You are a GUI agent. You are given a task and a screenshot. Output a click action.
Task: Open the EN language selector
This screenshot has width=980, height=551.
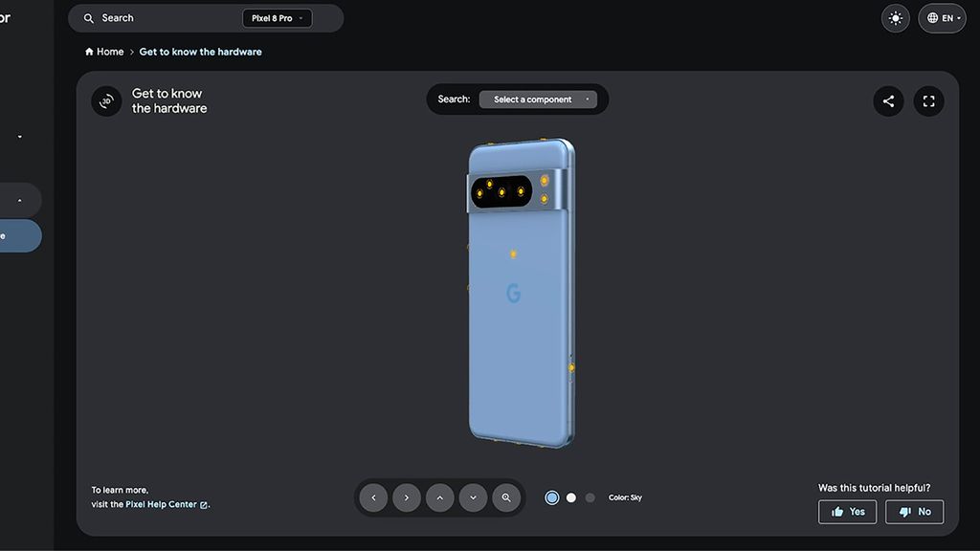click(x=943, y=18)
